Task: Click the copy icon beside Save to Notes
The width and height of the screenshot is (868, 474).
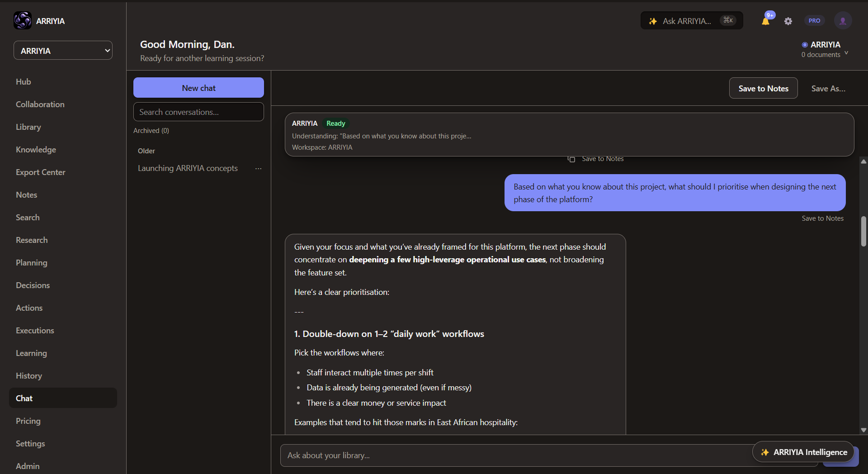Action: click(571, 159)
